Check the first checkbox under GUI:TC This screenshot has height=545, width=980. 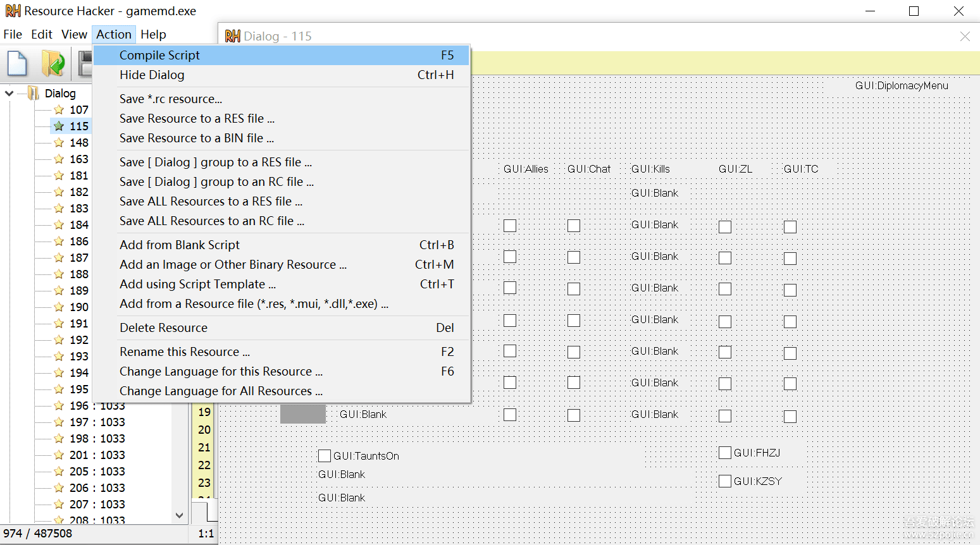[x=790, y=227]
